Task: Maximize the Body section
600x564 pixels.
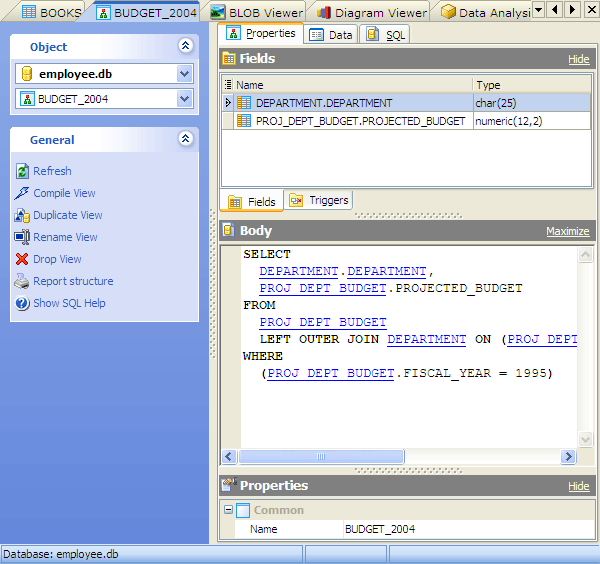Action: tap(567, 231)
